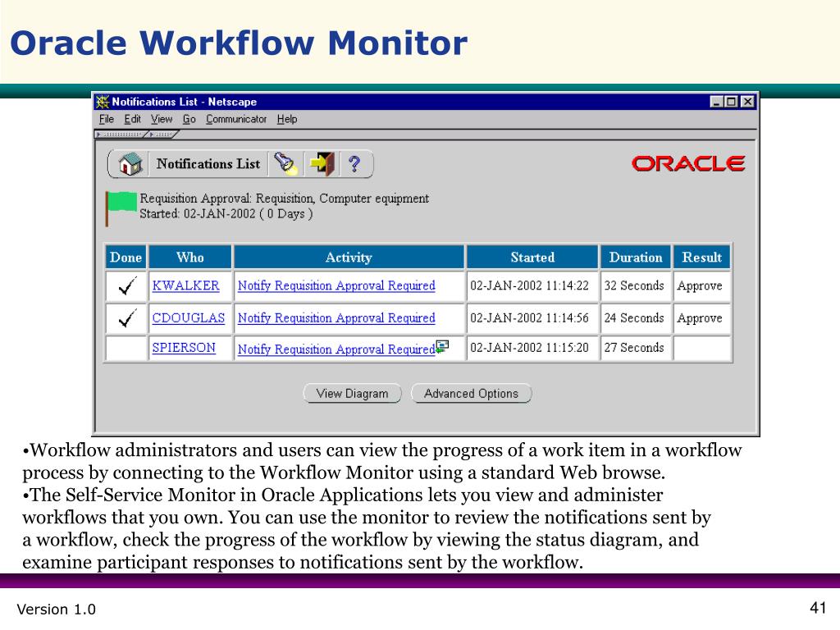840x630 pixels.
Task: Click the icon beside SPIERSON's activity link
Action: [x=442, y=347]
